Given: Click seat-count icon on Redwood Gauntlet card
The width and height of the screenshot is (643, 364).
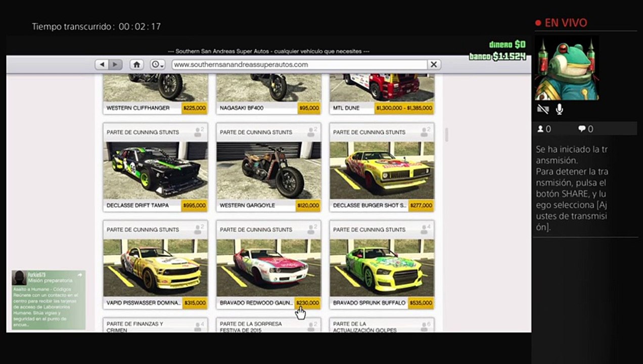Looking at the screenshot, I should click(x=312, y=230).
